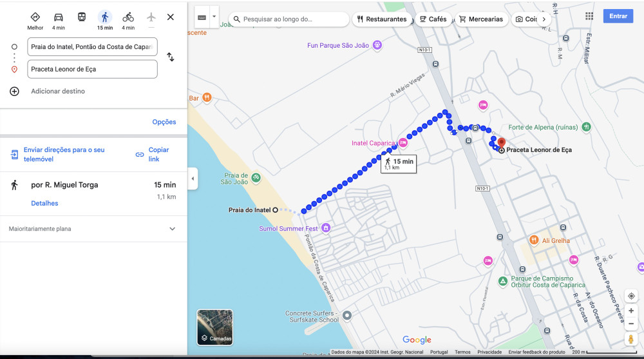Open Privacidade link in footer
The width and height of the screenshot is (644, 359).
pos(489,352)
